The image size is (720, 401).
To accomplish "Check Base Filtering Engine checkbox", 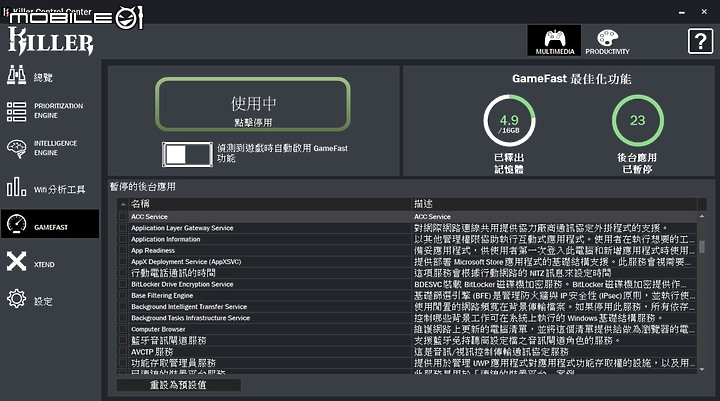I will [123, 295].
